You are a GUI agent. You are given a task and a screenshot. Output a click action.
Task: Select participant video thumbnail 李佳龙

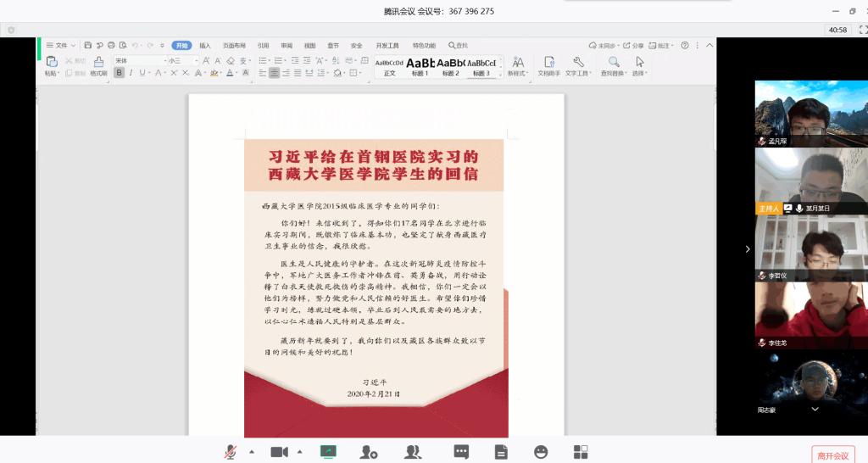click(x=811, y=315)
